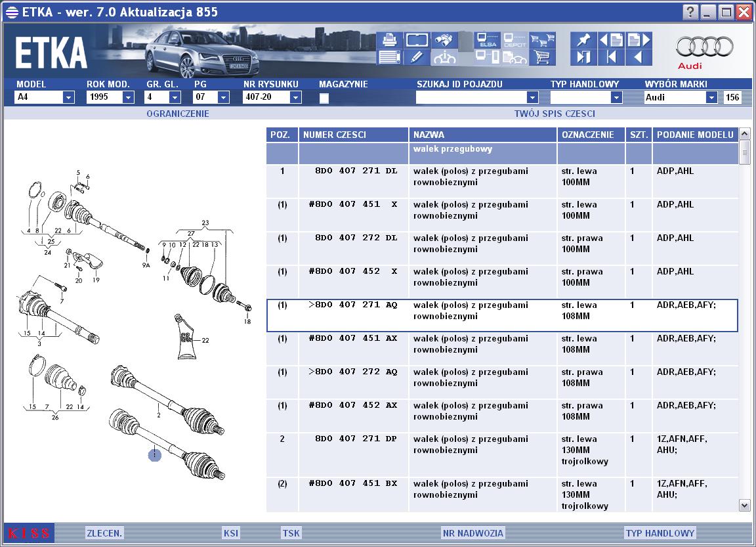This screenshot has height=547, width=756.
Task: Click the parts list scrollbar down arrow
Action: (744, 506)
